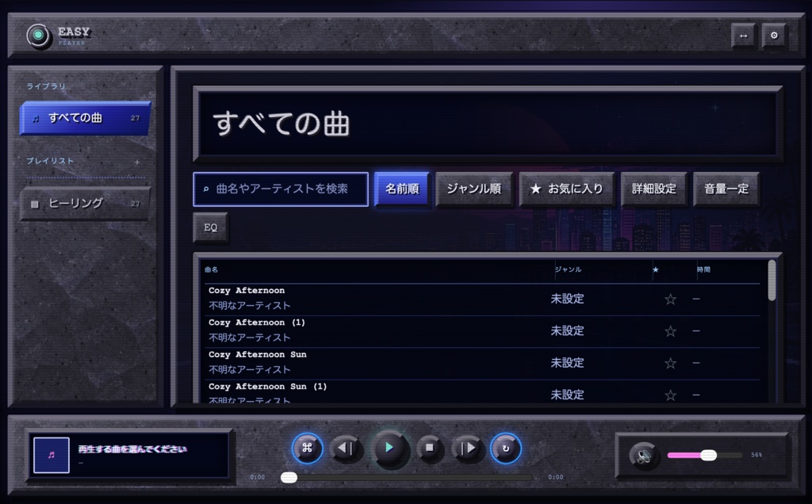Screen dimensions: 812x504
Task: Start playback with the play button
Action: pyautogui.click(x=389, y=448)
